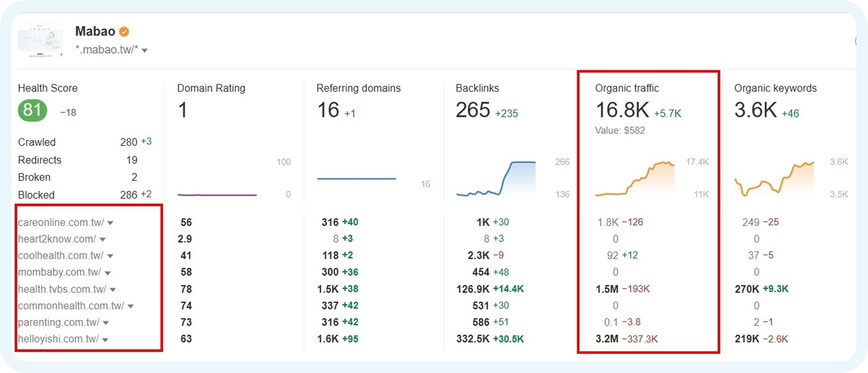Click the Organic traffic orange area chart

pyautogui.click(x=635, y=178)
